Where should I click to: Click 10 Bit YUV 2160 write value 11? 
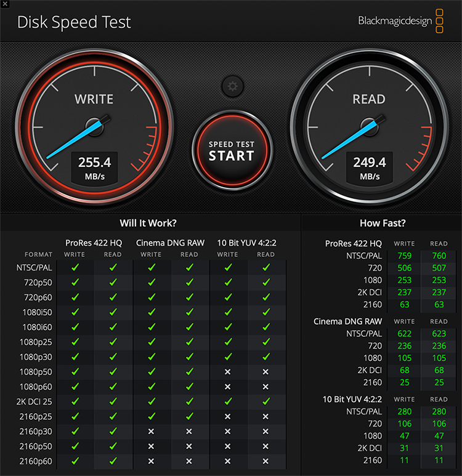coord(404,460)
